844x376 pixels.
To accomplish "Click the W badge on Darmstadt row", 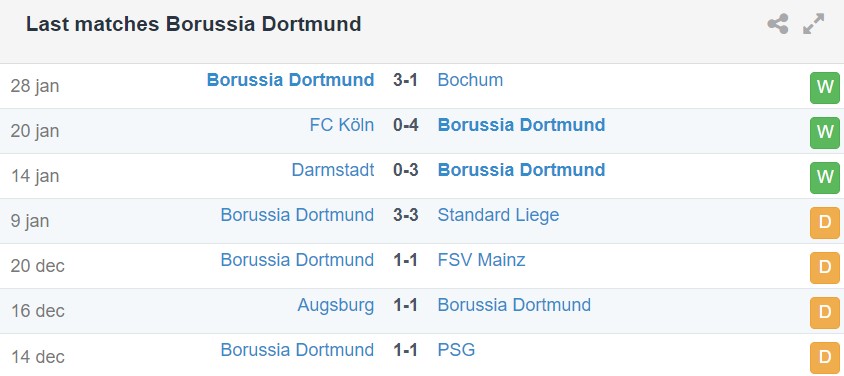I will tap(825, 178).
